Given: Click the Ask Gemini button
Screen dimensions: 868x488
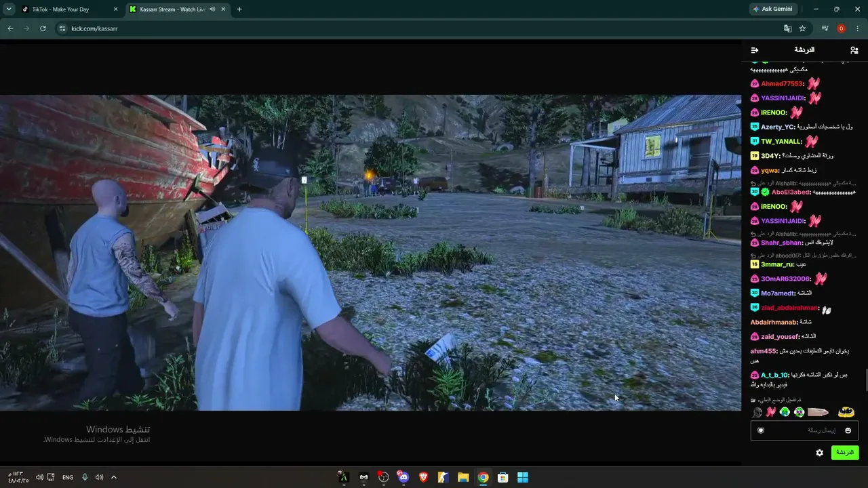Looking at the screenshot, I should coord(772,9).
